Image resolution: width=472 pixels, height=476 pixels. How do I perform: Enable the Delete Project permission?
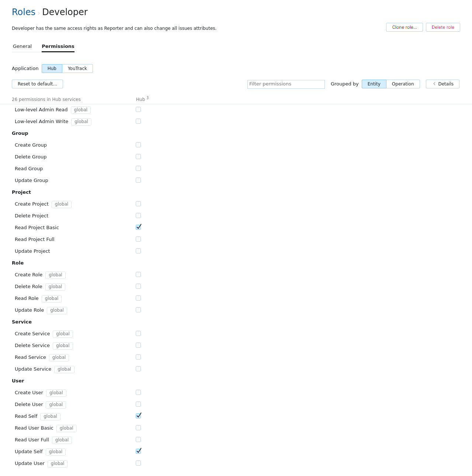click(138, 216)
